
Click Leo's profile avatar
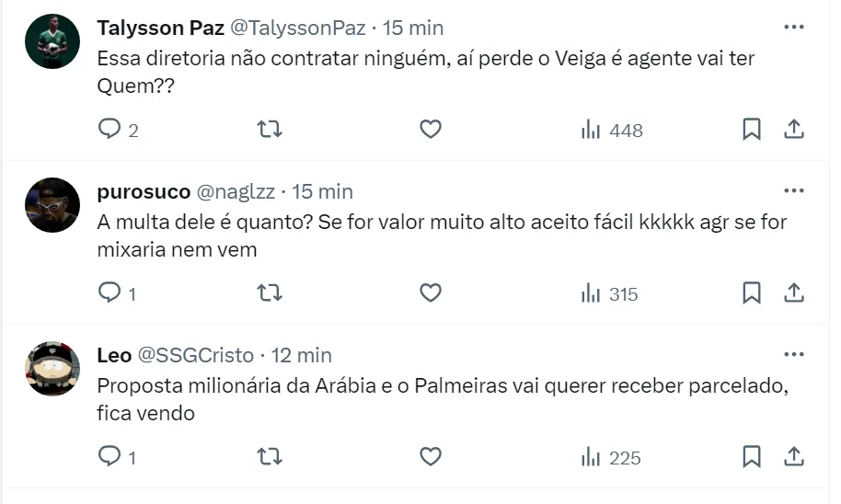(52, 369)
